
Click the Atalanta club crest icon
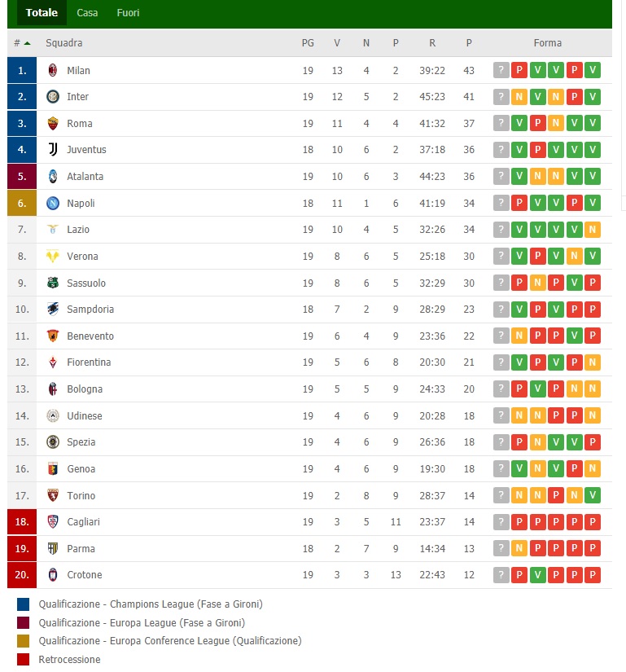coord(53,176)
